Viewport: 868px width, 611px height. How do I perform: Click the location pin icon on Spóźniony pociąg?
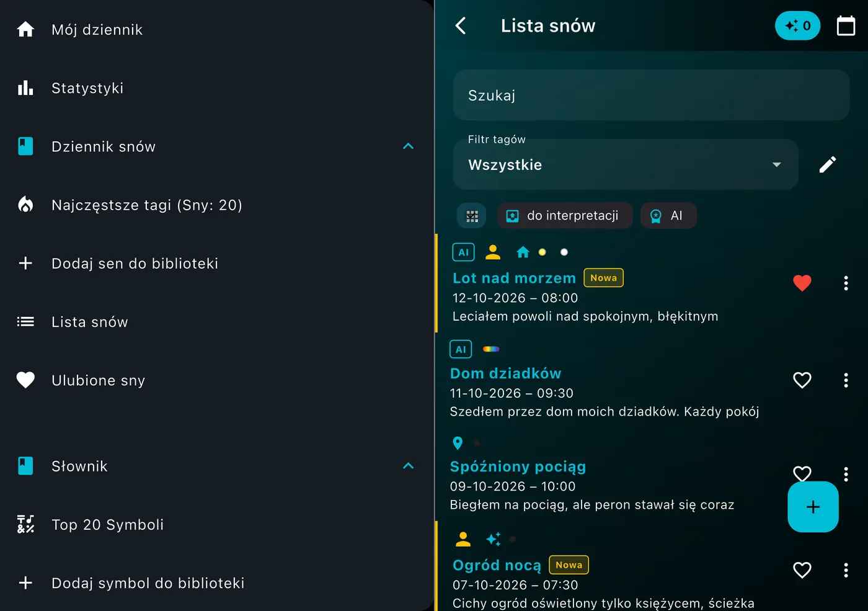(x=458, y=443)
